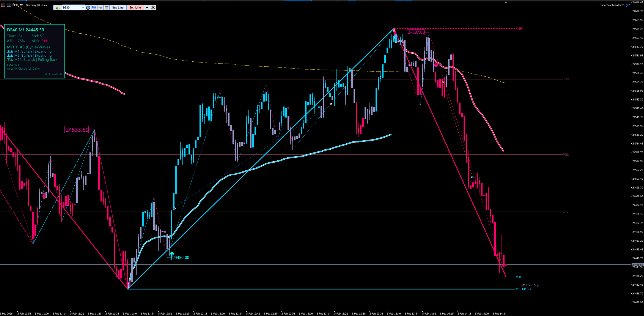This screenshot has height=316, width=644.
Task: Close the trade toolbar with X
Action: [153, 8]
